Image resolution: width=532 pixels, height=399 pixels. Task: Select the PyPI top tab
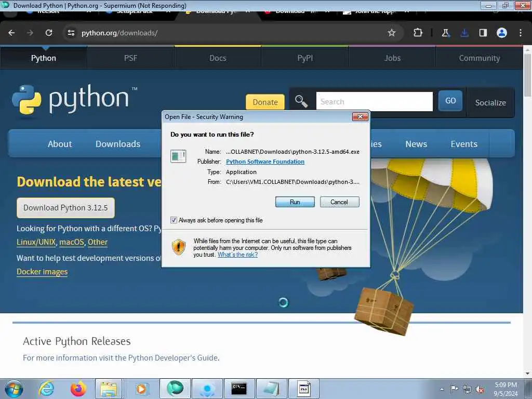(x=305, y=58)
